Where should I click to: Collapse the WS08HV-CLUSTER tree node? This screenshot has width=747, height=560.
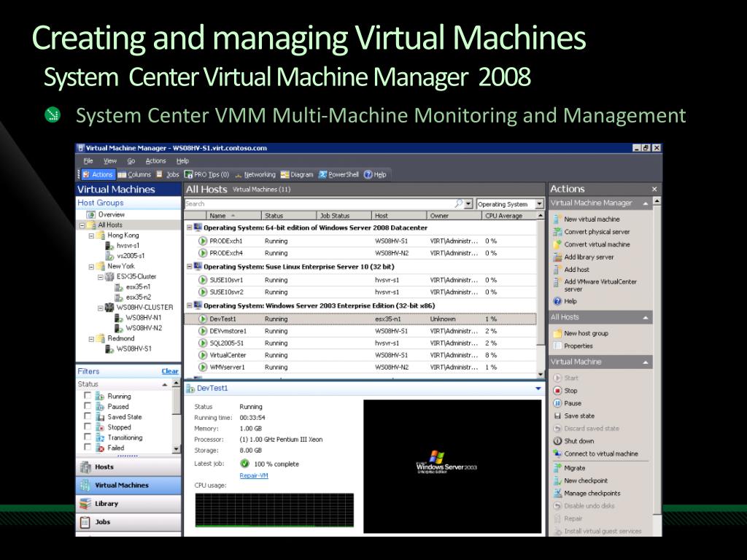[101, 308]
